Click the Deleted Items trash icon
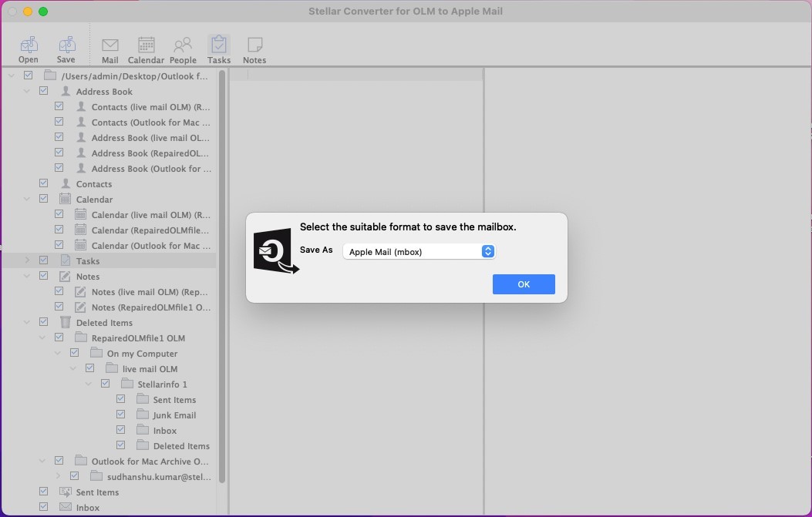Image resolution: width=812 pixels, height=517 pixels. 66,323
